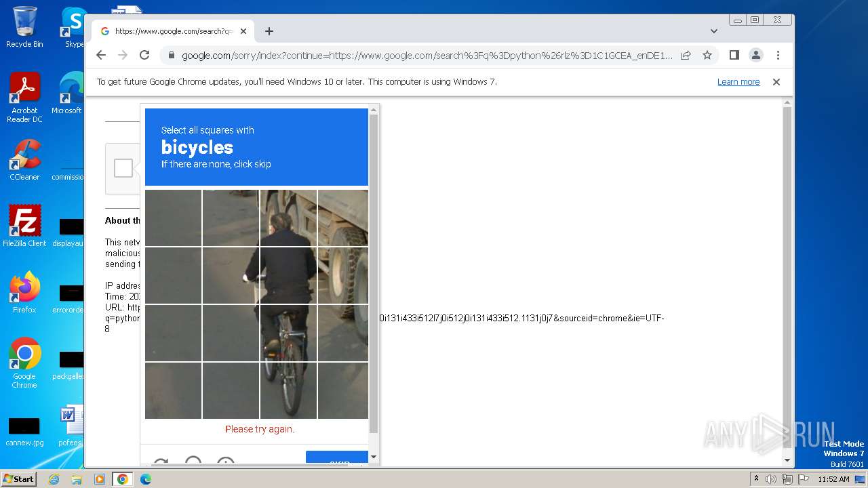Open Acrobat Reader DC shortcut
This screenshot has width=868, height=488.
pyautogui.click(x=24, y=98)
